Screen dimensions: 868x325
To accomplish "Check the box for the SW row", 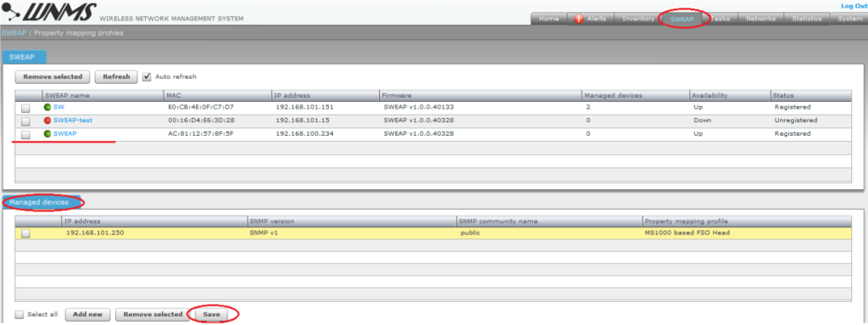I will tap(25, 107).
